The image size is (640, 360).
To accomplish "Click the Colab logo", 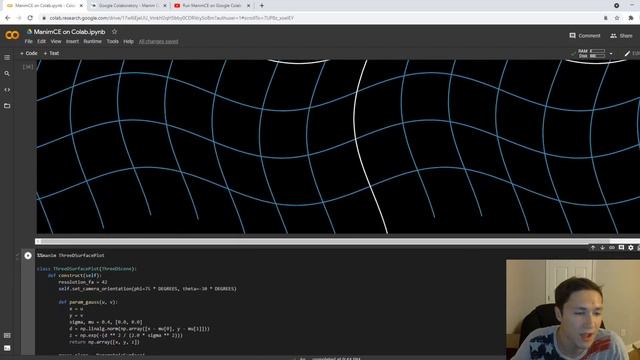I will [12, 36].
